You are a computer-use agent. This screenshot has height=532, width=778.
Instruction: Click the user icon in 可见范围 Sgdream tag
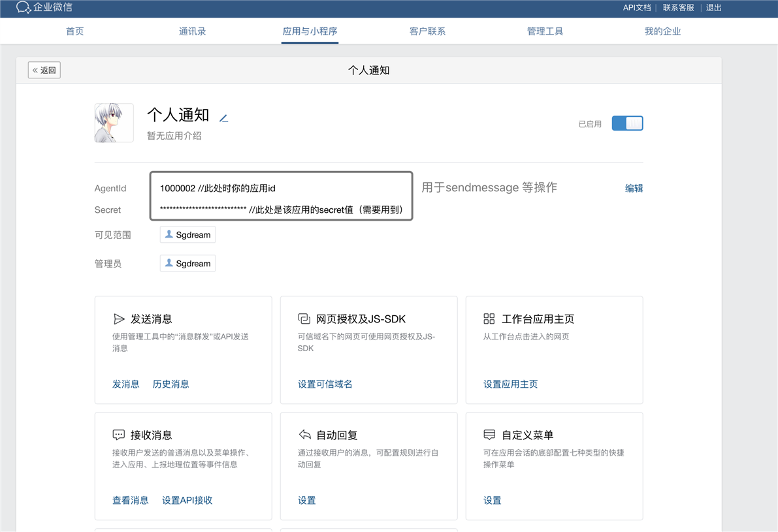pyautogui.click(x=169, y=234)
